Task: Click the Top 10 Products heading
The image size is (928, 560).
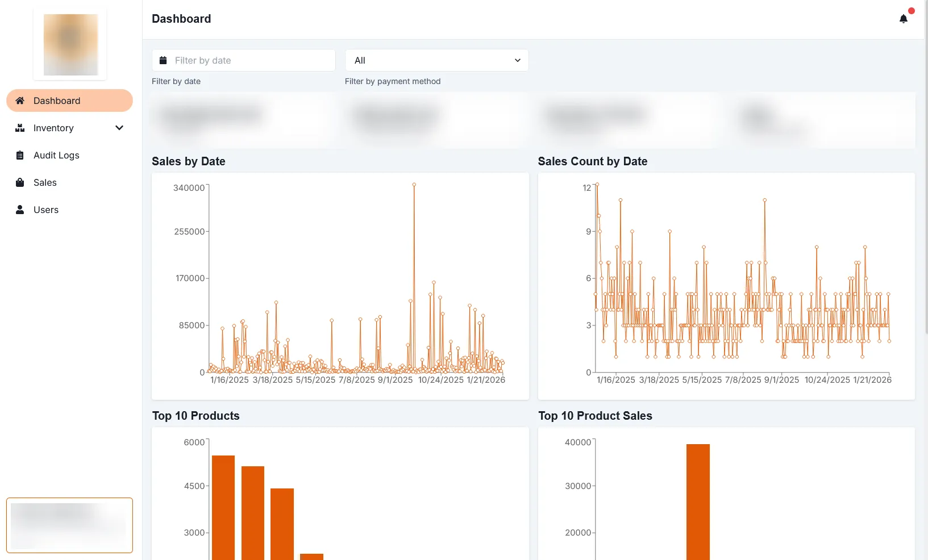Action: pos(196,416)
